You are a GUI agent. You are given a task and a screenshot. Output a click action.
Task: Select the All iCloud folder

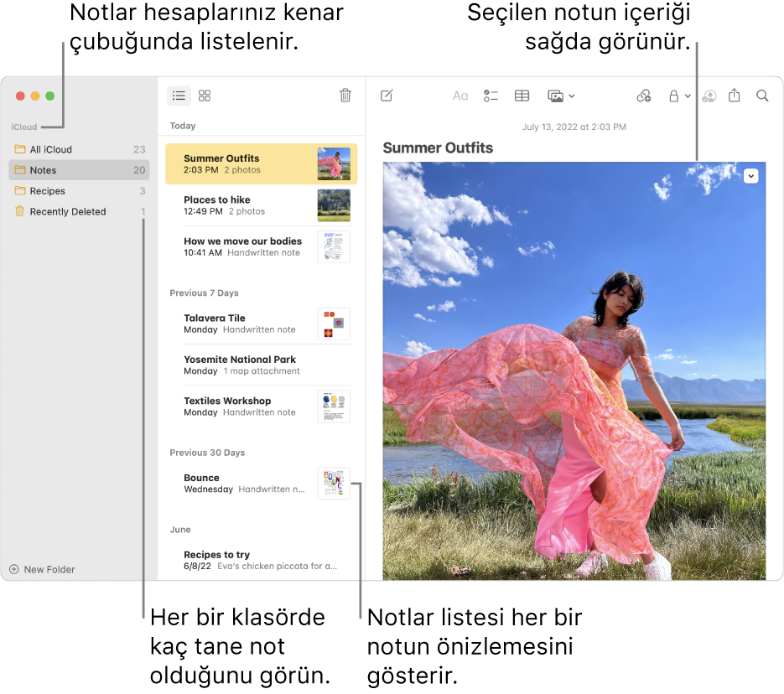tap(52, 148)
